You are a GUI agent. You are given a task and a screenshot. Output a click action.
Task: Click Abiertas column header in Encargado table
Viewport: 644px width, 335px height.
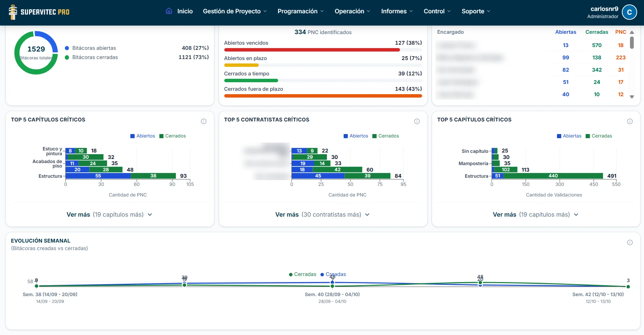tap(566, 32)
